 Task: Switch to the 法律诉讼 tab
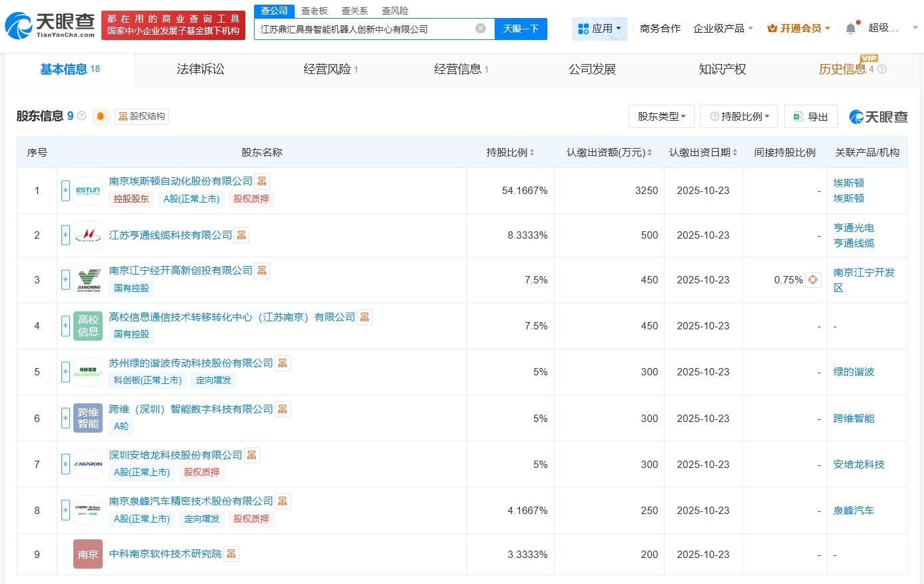[x=200, y=69]
